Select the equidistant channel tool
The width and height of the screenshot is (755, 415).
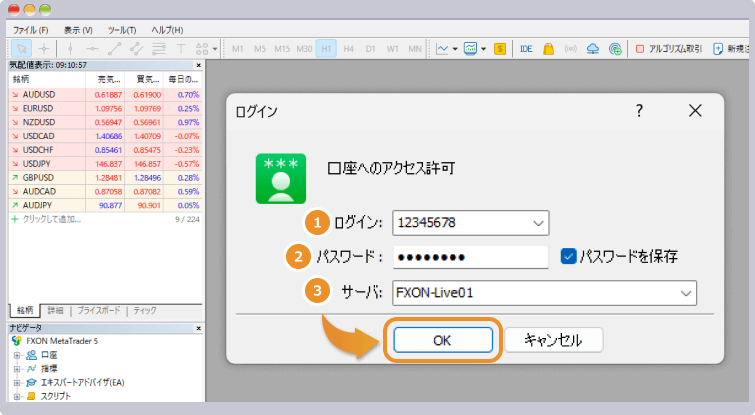pos(136,49)
